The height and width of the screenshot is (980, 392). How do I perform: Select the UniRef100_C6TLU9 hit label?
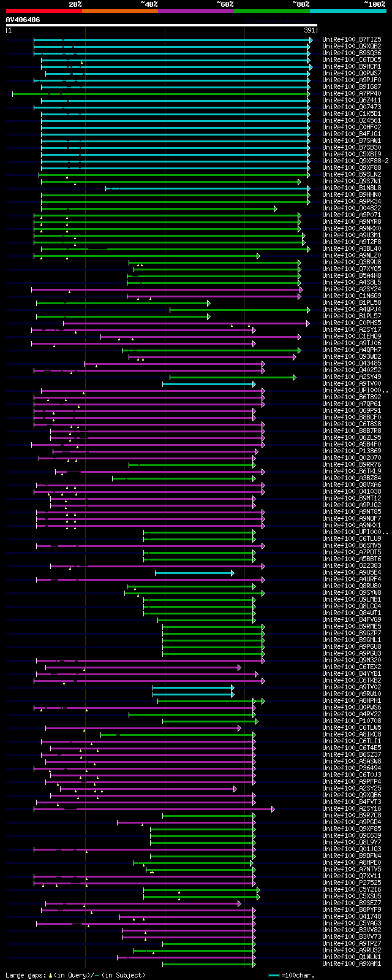coord(352,538)
